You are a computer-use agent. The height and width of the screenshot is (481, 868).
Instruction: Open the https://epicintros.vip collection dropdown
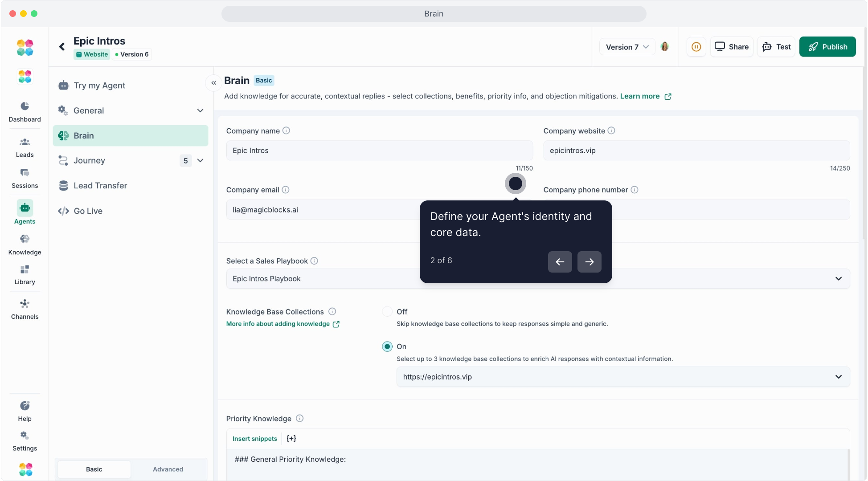tap(623, 377)
